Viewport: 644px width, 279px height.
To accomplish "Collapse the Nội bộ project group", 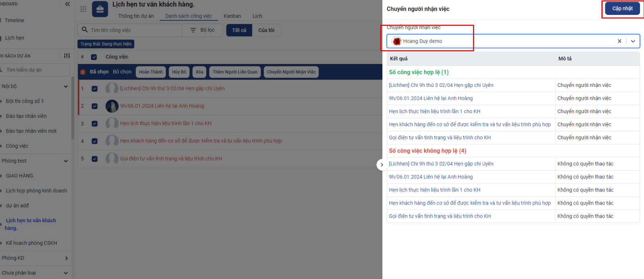I will (66, 86).
